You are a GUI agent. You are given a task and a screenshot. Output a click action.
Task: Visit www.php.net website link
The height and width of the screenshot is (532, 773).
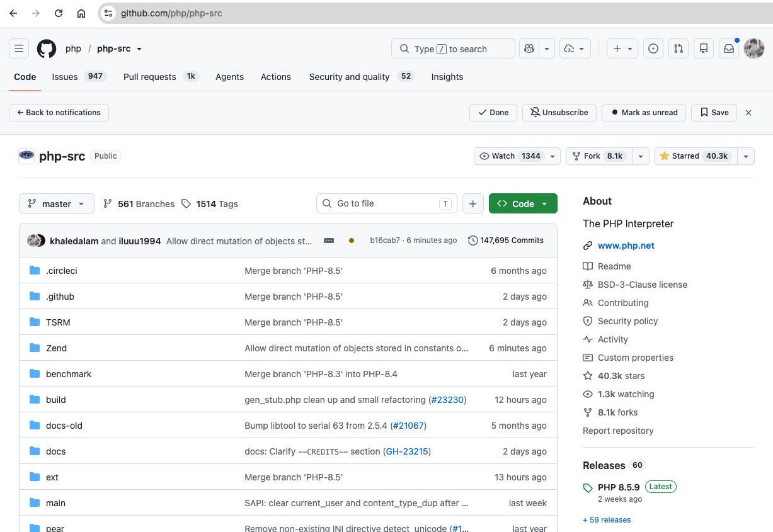point(626,246)
